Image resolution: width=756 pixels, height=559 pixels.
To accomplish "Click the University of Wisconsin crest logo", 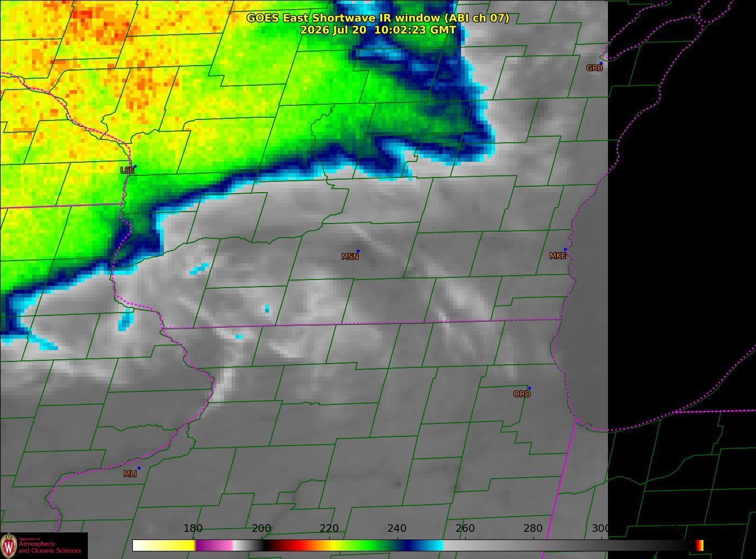I will 9,545.
